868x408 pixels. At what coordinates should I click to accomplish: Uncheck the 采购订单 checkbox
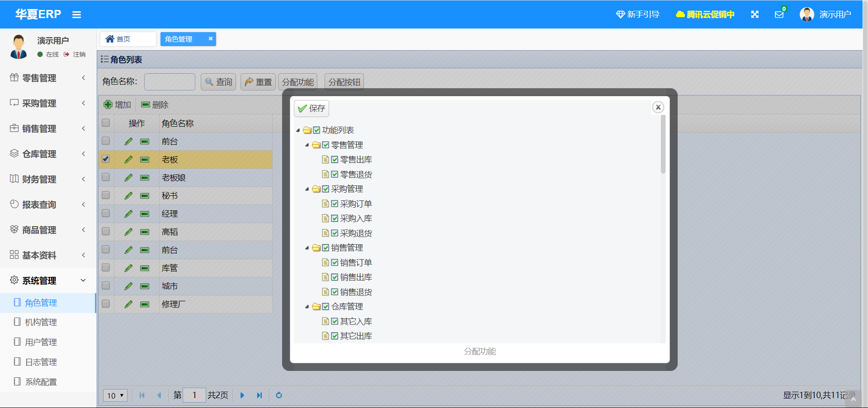[x=335, y=204]
